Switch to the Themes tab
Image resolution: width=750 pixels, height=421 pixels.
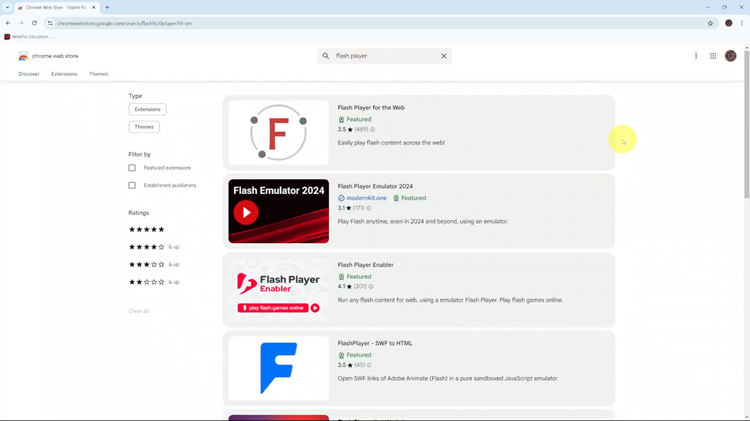tap(99, 74)
